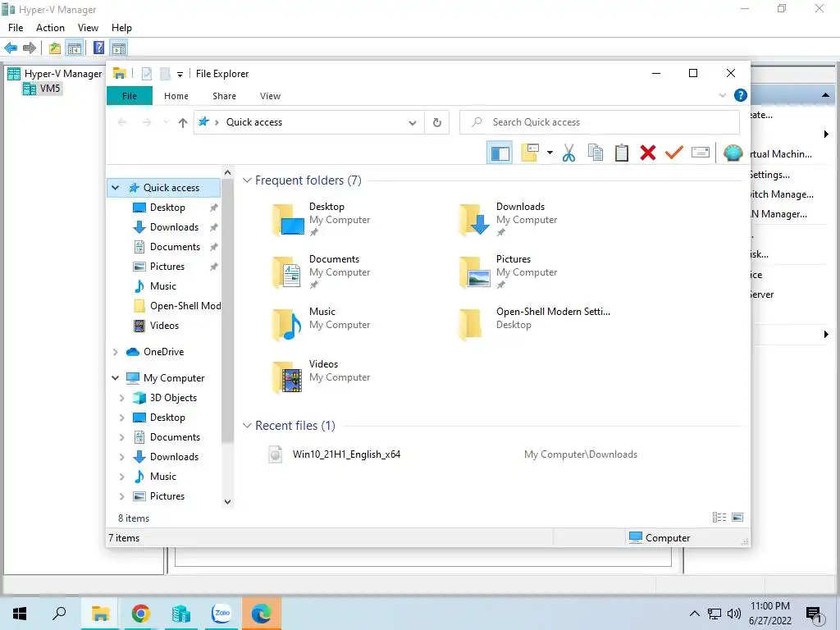Screen dimensions: 840x630
Task: Select VM5 server in Hyper-V Manager tree
Action: 43,89
